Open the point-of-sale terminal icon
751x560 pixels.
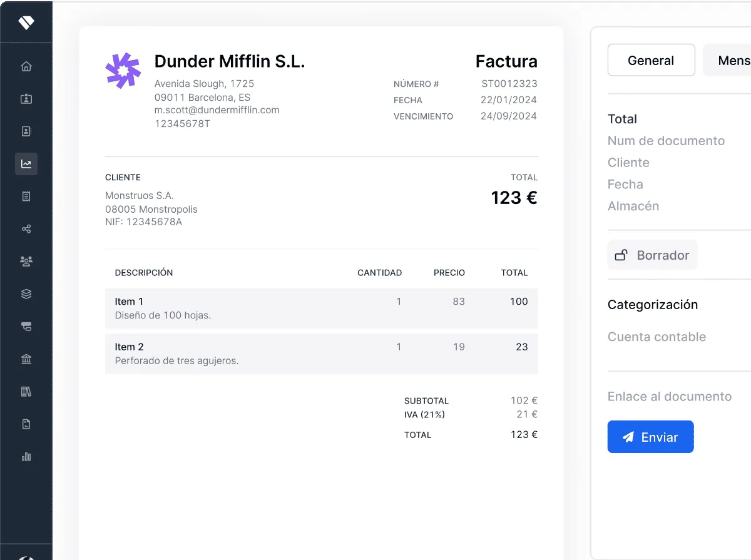click(x=26, y=327)
